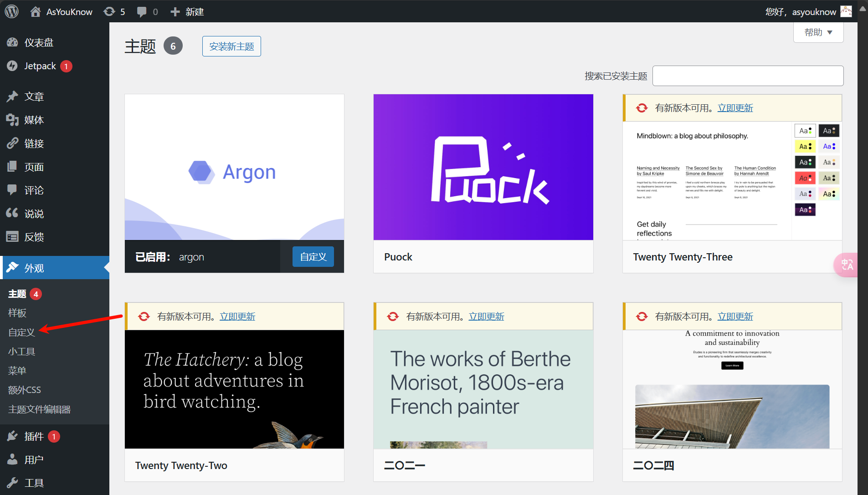Click update icon on Twenty Twenty-Two notice
The height and width of the screenshot is (495, 868).
144,316
